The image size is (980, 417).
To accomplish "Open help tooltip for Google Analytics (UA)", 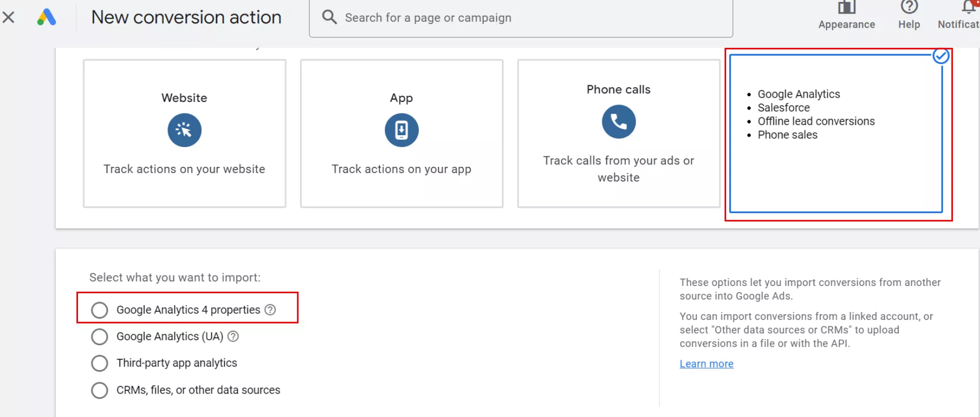I will click(233, 336).
